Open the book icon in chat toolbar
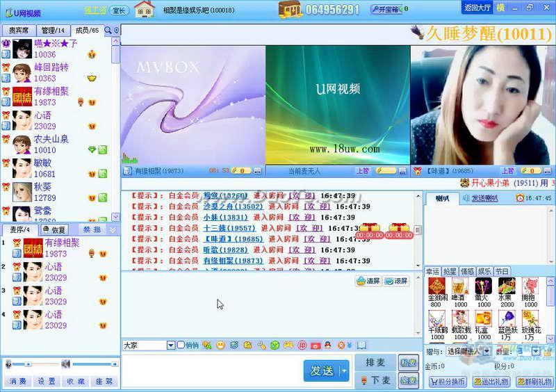Viewport: 556px width, 392px height. click(361, 345)
